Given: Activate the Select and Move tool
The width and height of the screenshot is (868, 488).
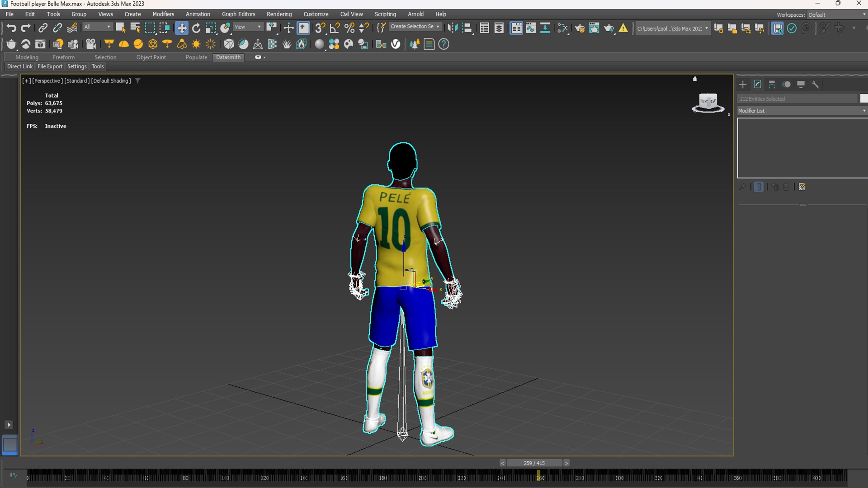Looking at the screenshot, I should pyautogui.click(x=182, y=28).
